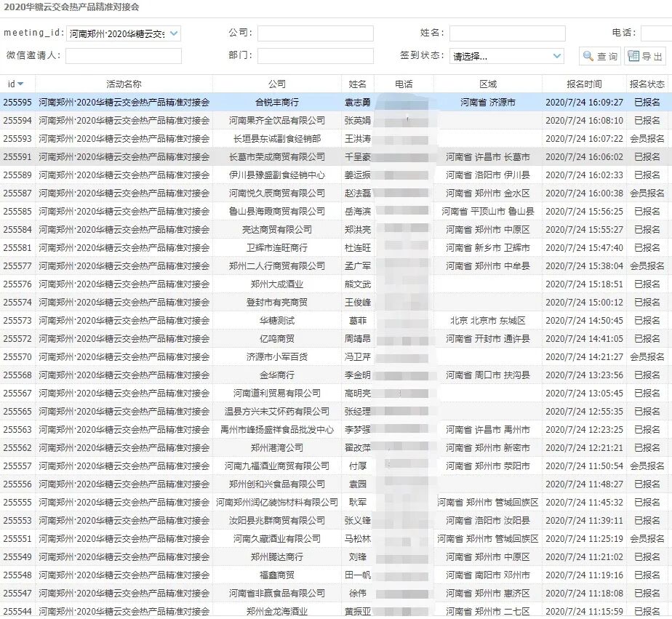Click company 亮达商贸有限公司

pos(277,230)
